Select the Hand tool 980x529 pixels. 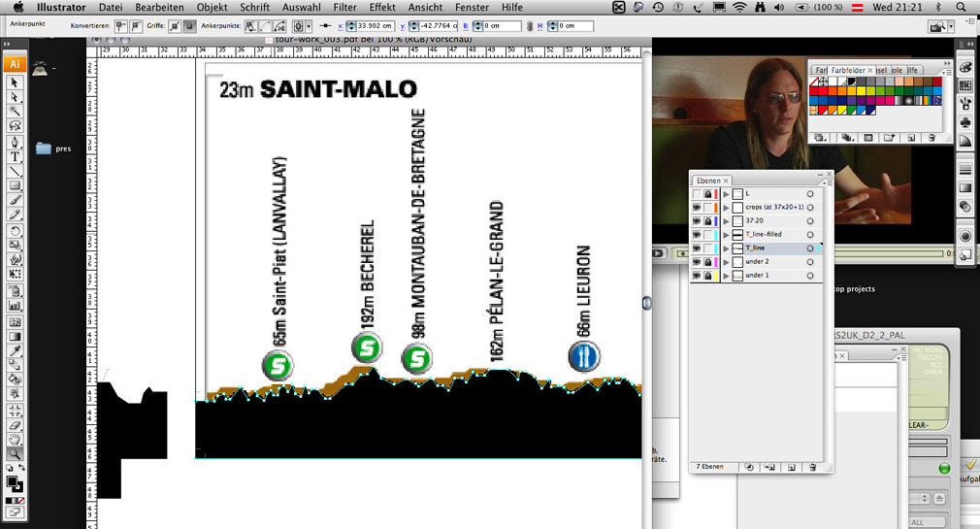(x=16, y=439)
